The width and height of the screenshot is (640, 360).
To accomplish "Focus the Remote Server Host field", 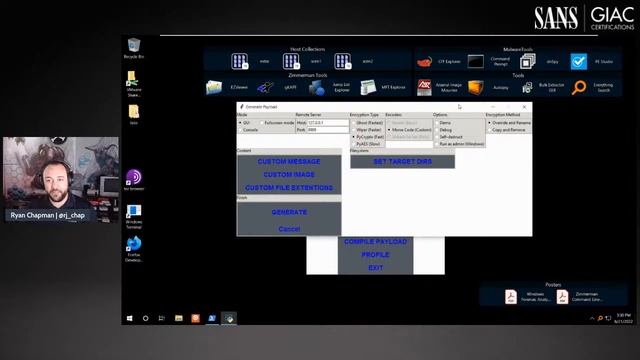I will [328, 122].
